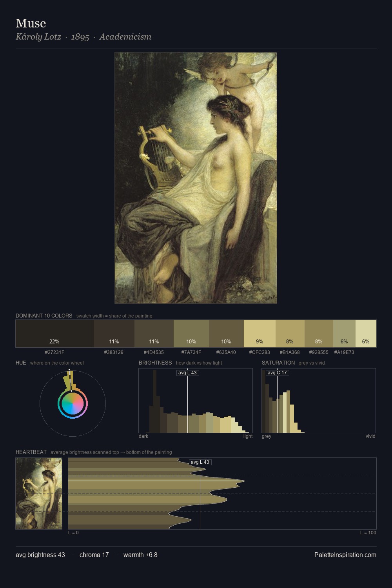Click the "L = 0" axis label

[73, 533]
